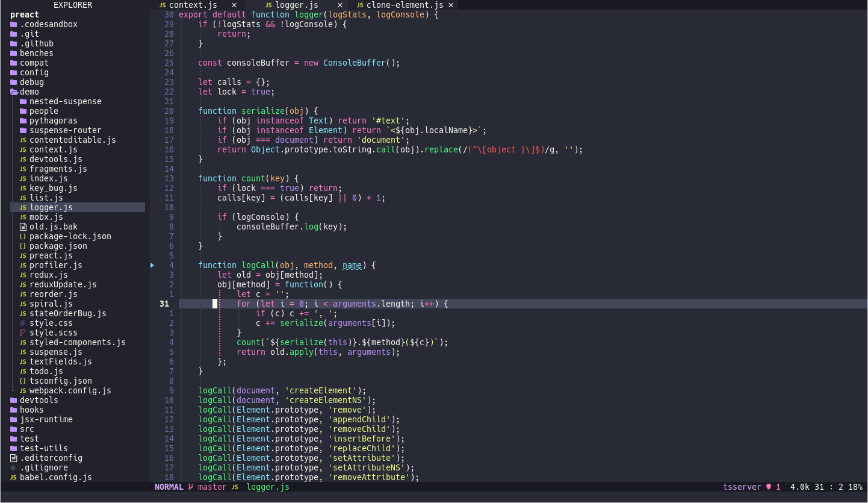Click the Sass icon of style.scss
Screen dimensions: 868x503
[x=23, y=333]
